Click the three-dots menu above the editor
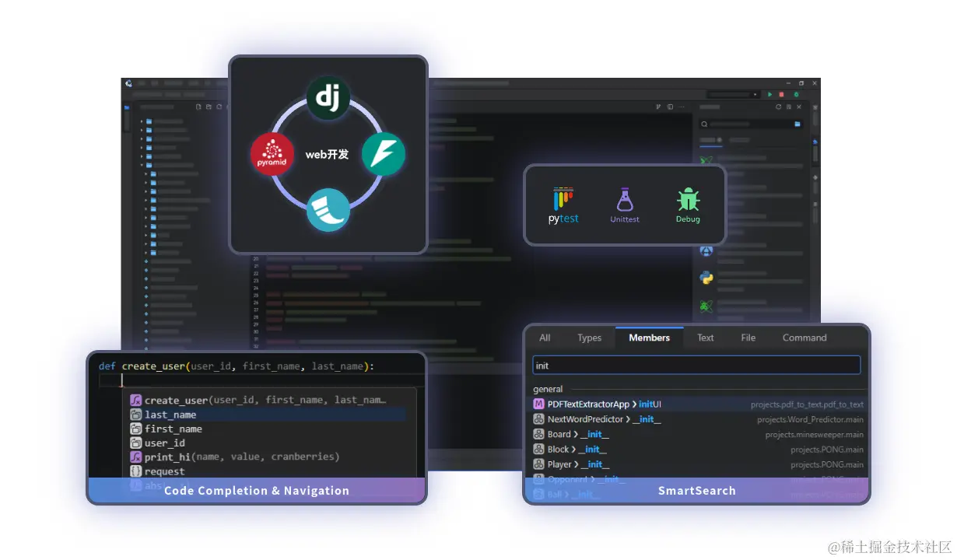The image size is (957, 560). coord(682,107)
